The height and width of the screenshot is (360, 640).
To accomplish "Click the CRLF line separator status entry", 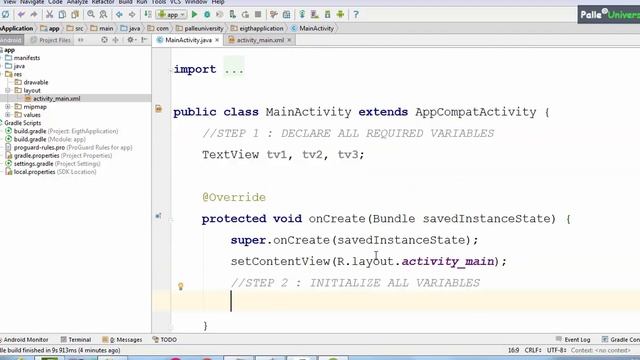I will 533,350.
